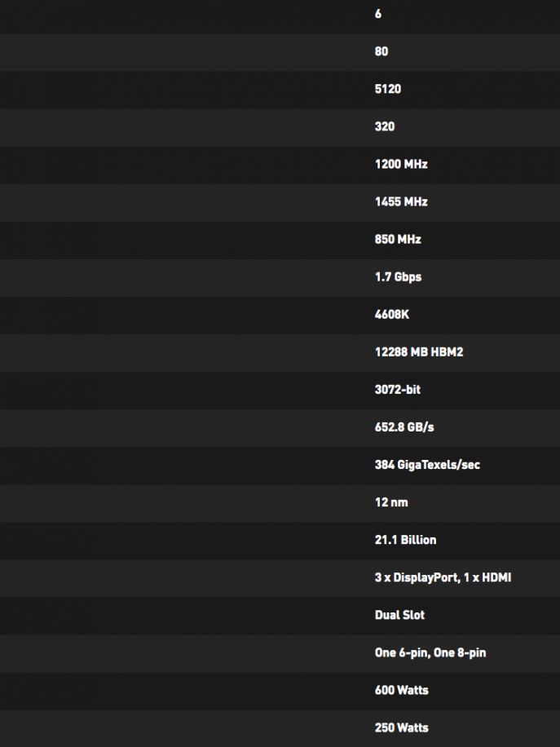The height and width of the screenshot is (747, 560).
Task: Select the "One 6-pin, One 8-pin" text
Action: point(430,652)
